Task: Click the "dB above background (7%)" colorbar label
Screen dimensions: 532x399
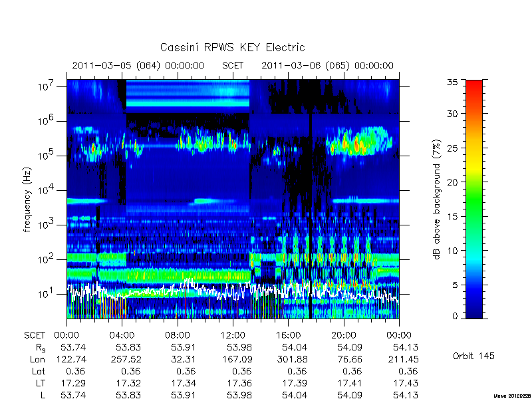Action: tap(437, 200)
